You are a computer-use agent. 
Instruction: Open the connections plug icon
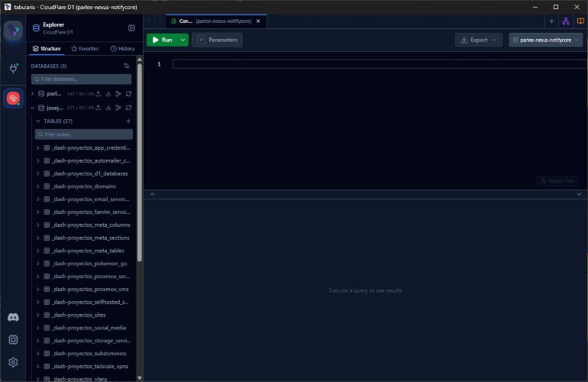(13, 68)
